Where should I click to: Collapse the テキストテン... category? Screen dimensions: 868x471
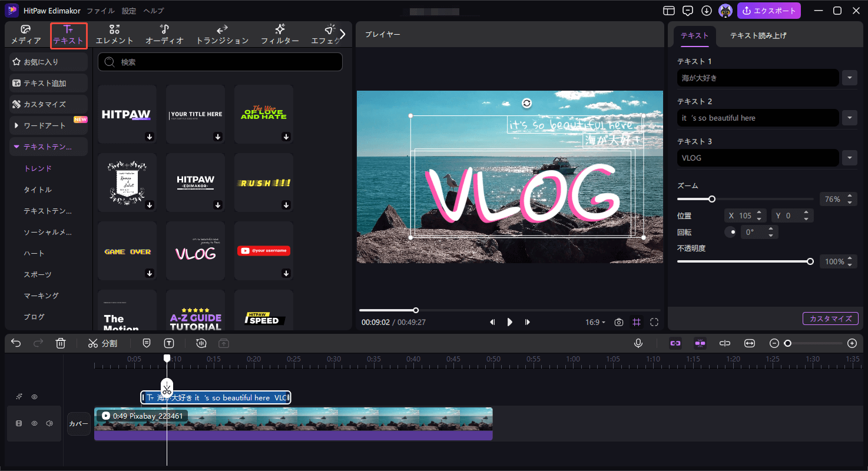[x=48, y=147]
